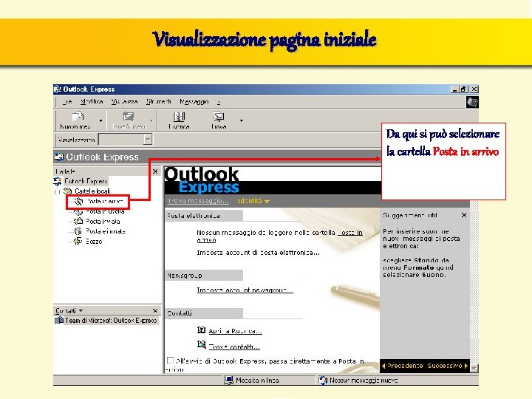The width and height of the screenshot is (532, 399).
Task: Click the Trova messaggio... link
Action: pyautogui.click(x=198, y=201)
